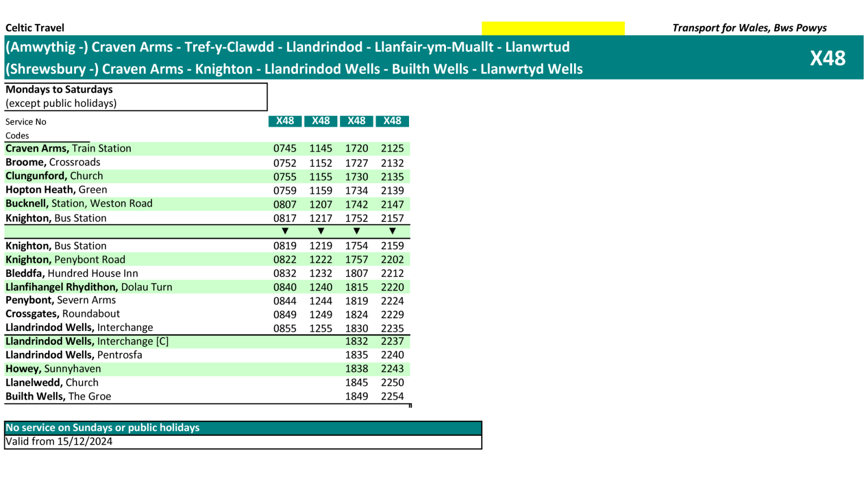
Task: Click the 2250 Llanelwedd time
Action: pos(392,383)
